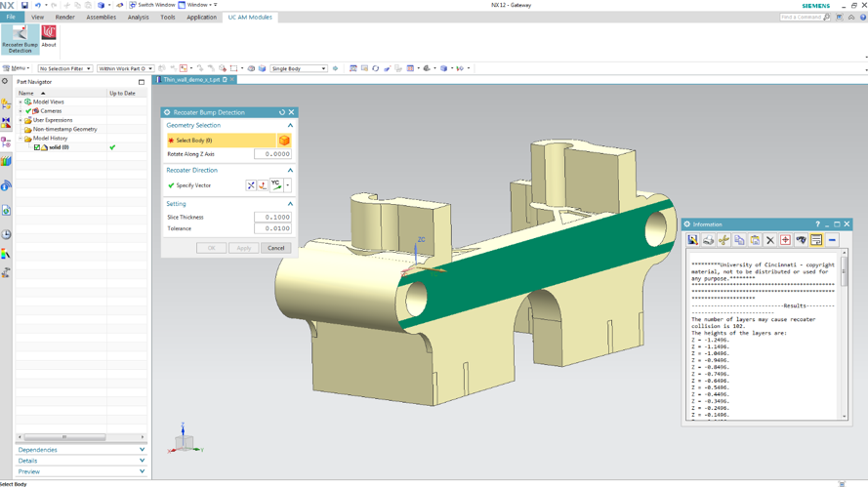Viewport: 868px width, 487px height.
Task: Click the Save As icon in the Information window
Action: tap(692, 240)
